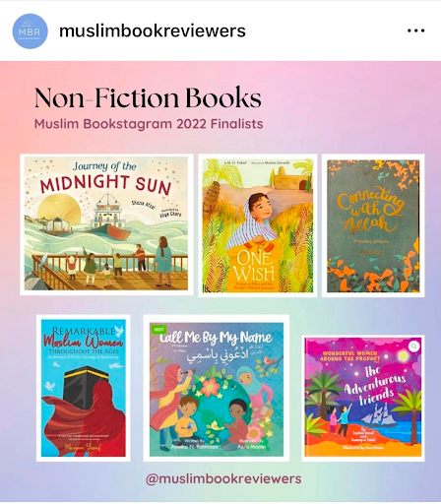Open the muslimbookreviewers profile username

click(153, 31)
